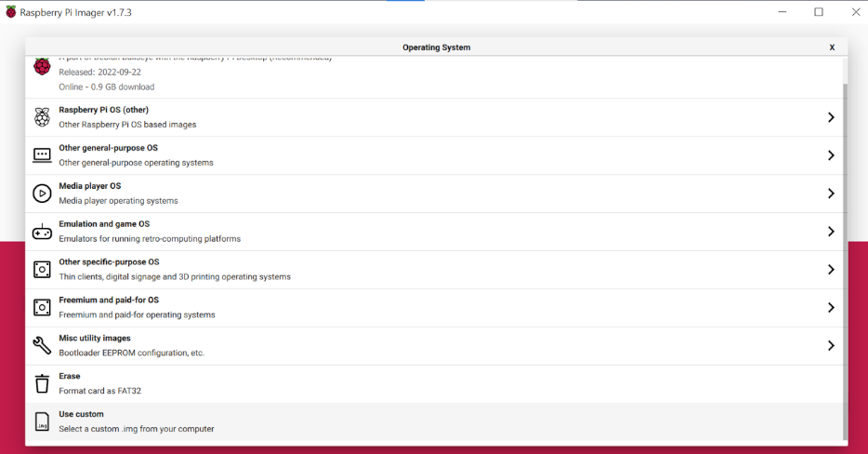Viewport: 868px width, 454px height.
Task: Click the play-circle icon for Media player OS
Action: [x=42, y=194]
